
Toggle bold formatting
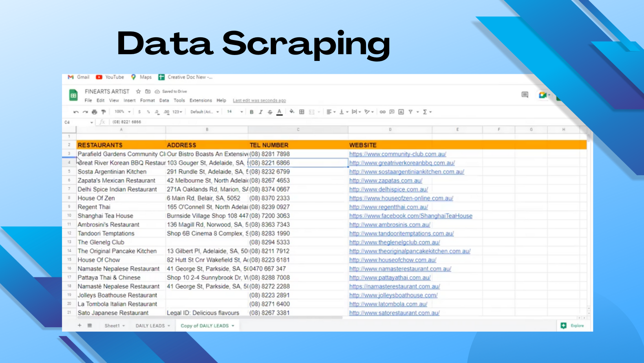coord(251,112)
